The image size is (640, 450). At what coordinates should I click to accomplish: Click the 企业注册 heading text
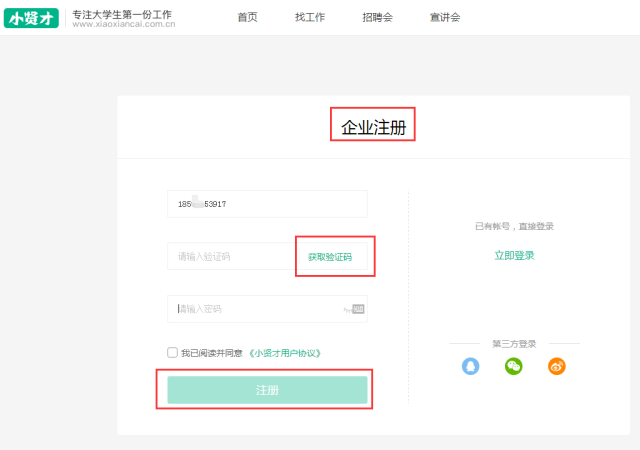(373, 127)
